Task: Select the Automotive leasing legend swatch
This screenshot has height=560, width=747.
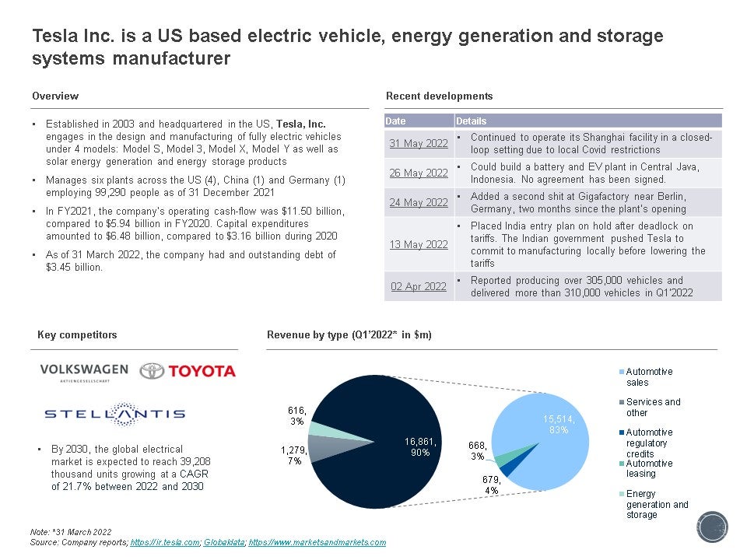Action: [621, 464]
